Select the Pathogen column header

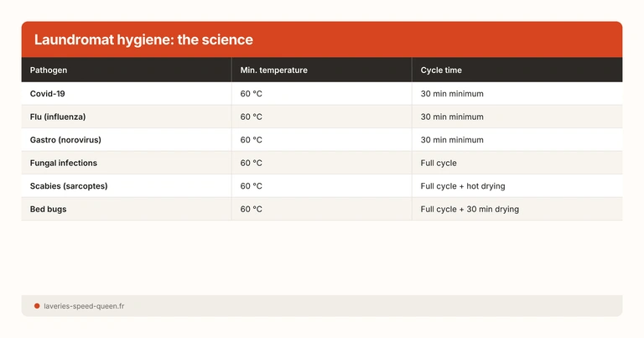tap(49, 70)
